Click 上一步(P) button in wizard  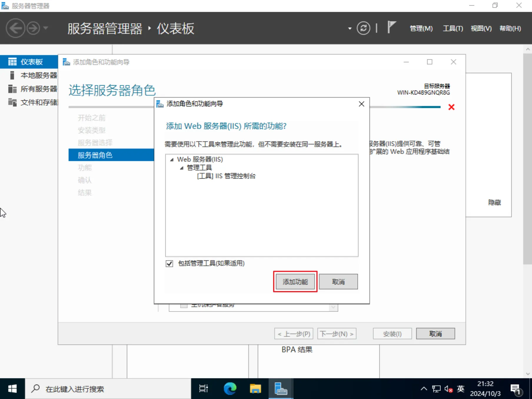(294, 334)
